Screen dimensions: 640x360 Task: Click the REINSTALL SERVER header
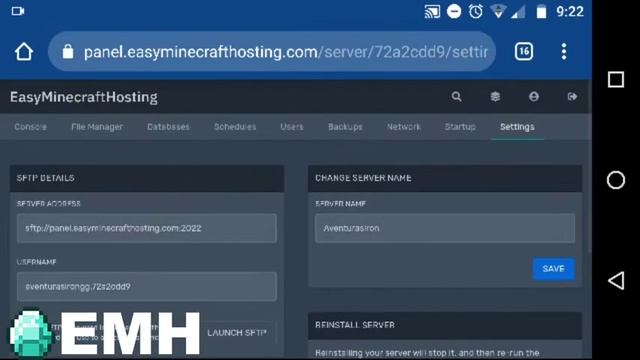click(x=445, y=325)
